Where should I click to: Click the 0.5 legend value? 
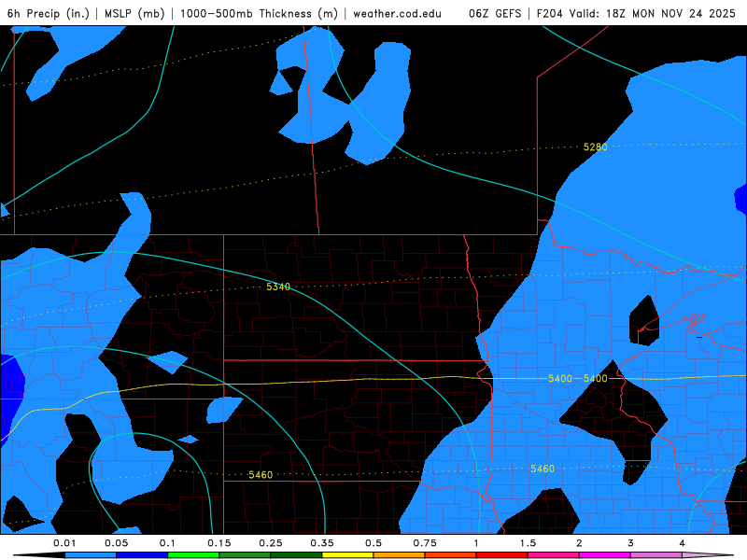pyautogui.click(x=373, y=543)
